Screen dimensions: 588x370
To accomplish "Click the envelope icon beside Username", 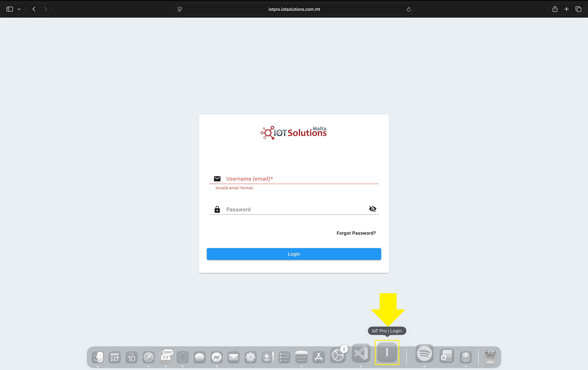I will [x=217, y=179].
